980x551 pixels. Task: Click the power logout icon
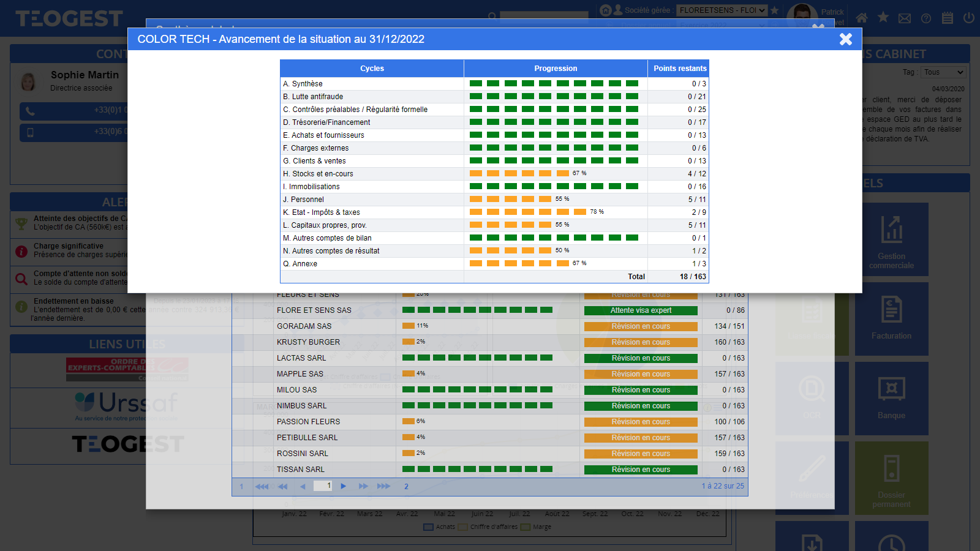click(x=968, y=18)
